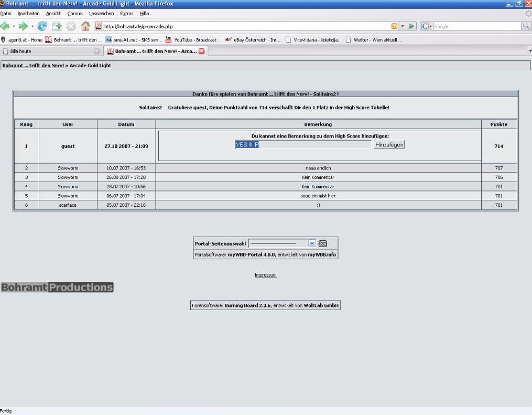Click the browser Back arrow button
The image size is (532, 415).
pos(5,26)
